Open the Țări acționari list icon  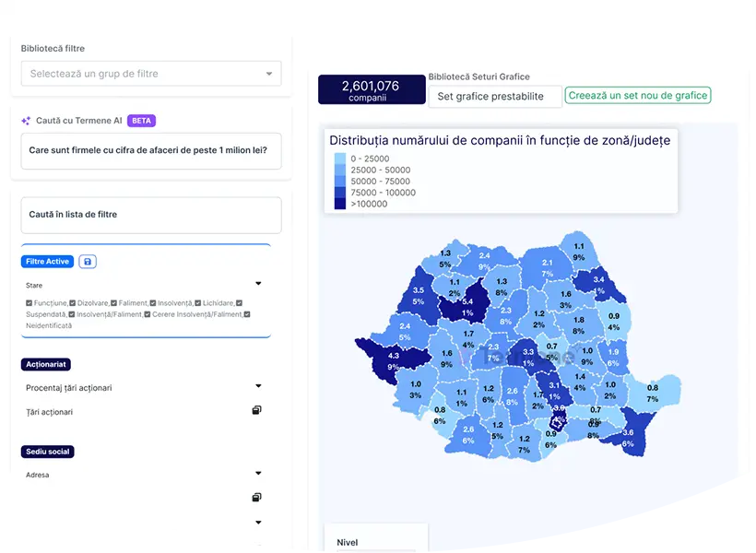[x=257, y=411]
